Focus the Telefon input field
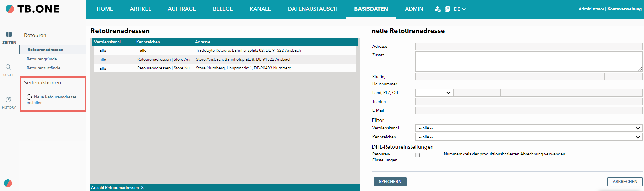 pos(529,102)
